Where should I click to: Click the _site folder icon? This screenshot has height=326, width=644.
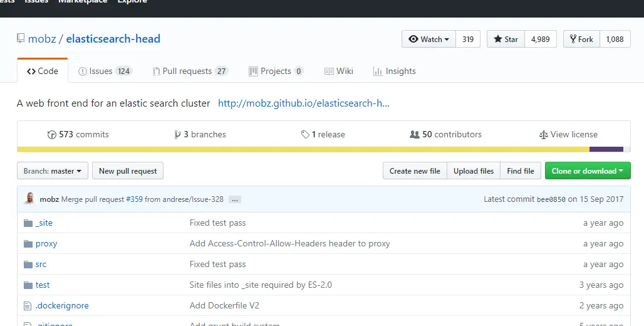pos(28,223)
